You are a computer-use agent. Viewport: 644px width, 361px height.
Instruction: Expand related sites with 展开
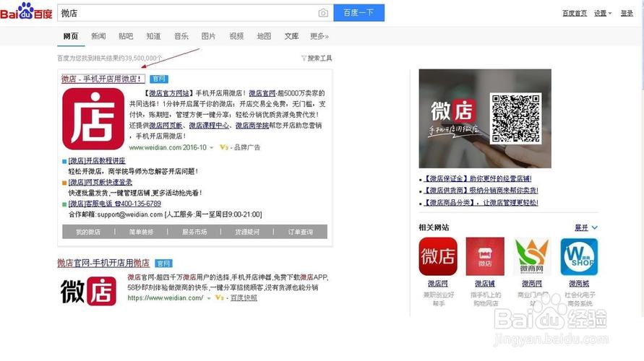tap(586, 227)
